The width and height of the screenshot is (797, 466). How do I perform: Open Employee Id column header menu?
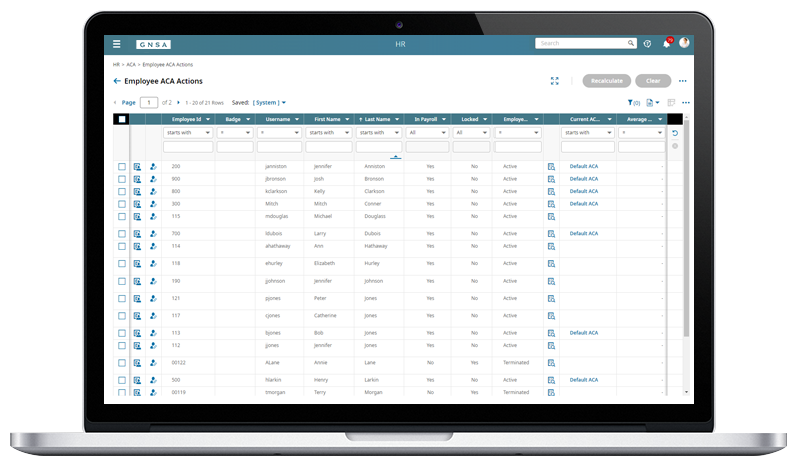pyautogui.click(x=208, y=119)
